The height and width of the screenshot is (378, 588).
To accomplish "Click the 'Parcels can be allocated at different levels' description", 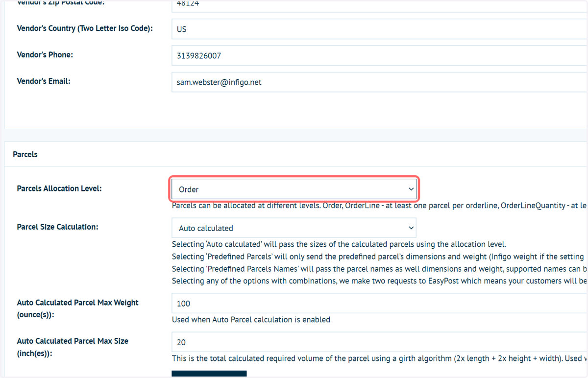I will tap(380, 206).
